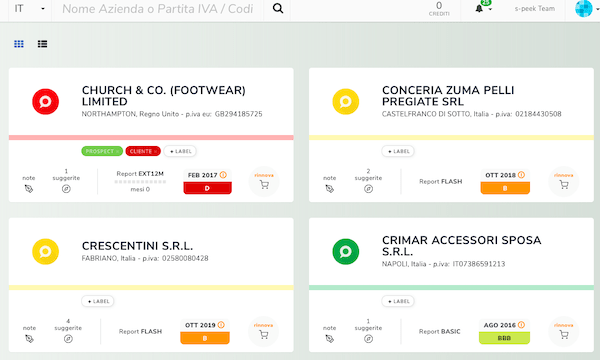Viewport: 600px width, 360px height.
Task: Click Report EXT12M text
Action: click(140, 174)
